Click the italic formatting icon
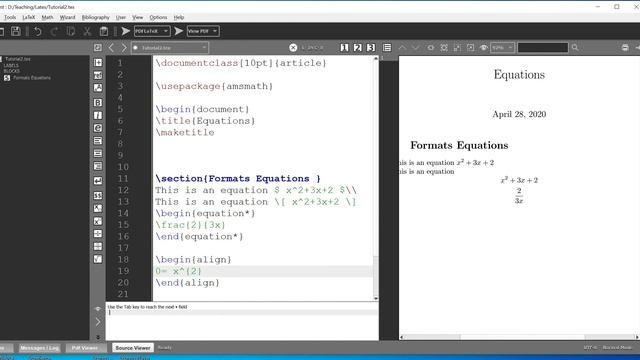This screenshot has height=360, width=640. click(98, 116)
